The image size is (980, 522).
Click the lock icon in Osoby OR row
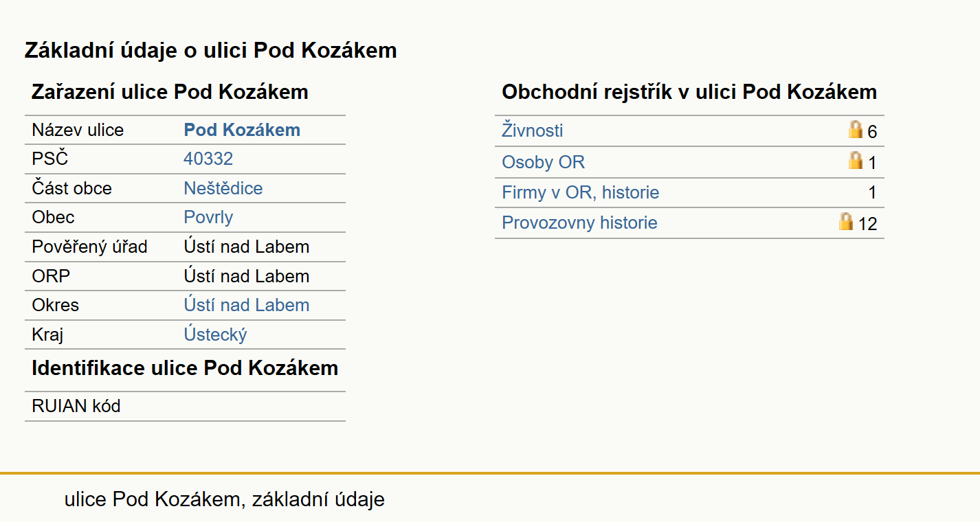(x=855, y=160)
